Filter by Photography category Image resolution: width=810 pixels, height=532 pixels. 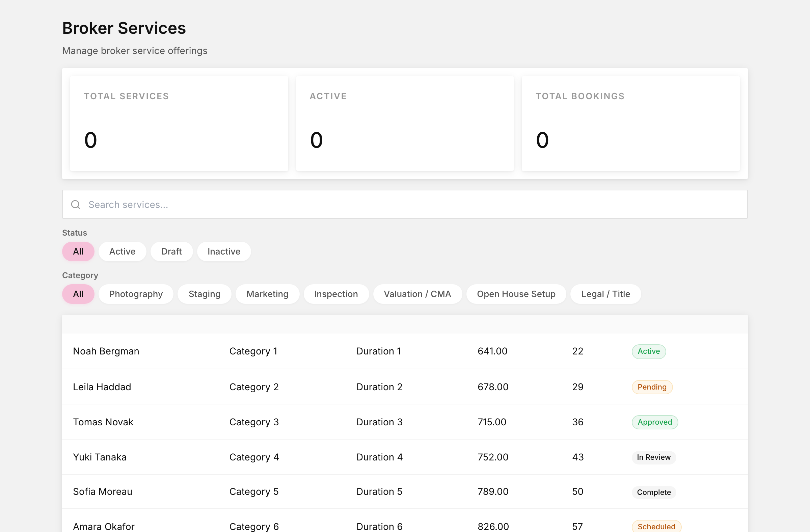[136, 294]
